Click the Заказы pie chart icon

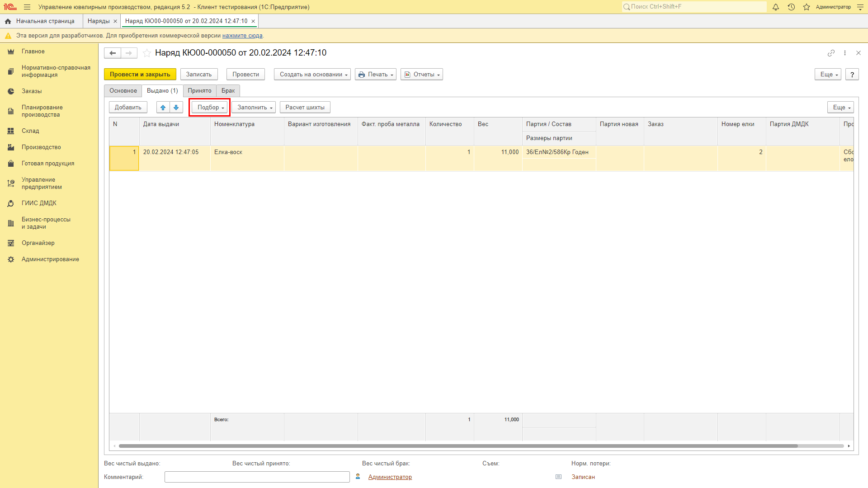click(11, 91)
